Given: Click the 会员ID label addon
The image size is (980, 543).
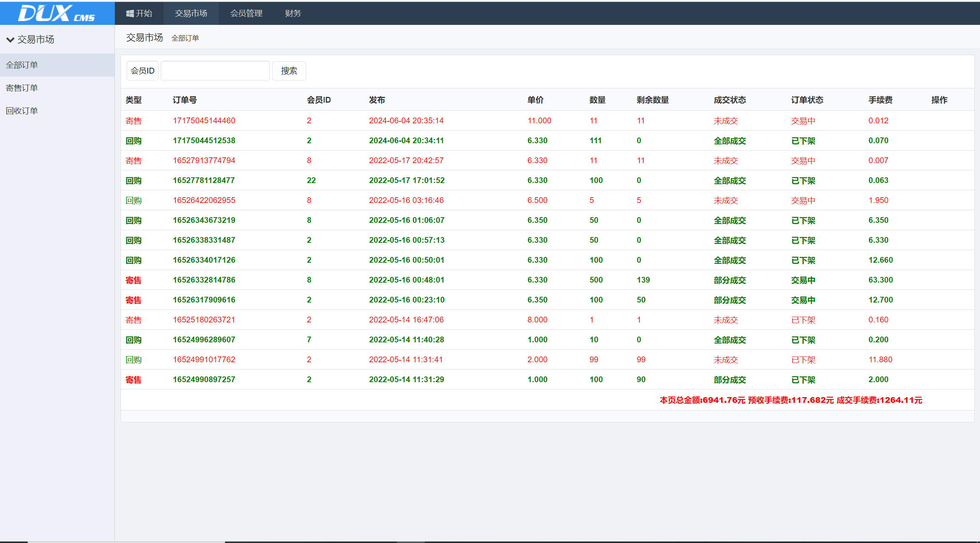Looking at the screenshot, I should [x=142, y=71].
